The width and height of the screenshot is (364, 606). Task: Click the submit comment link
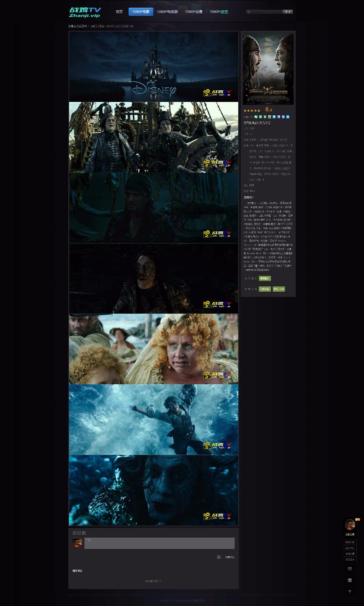230,557
